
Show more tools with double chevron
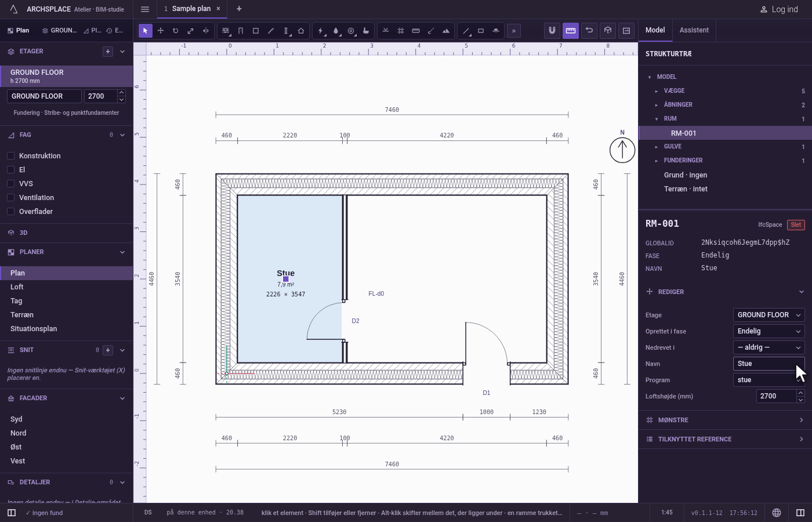(x=514, y=31)
